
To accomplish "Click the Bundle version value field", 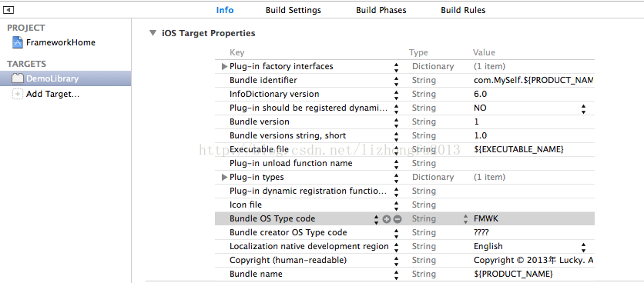I will pyautogui.click(x=533, y=122).
